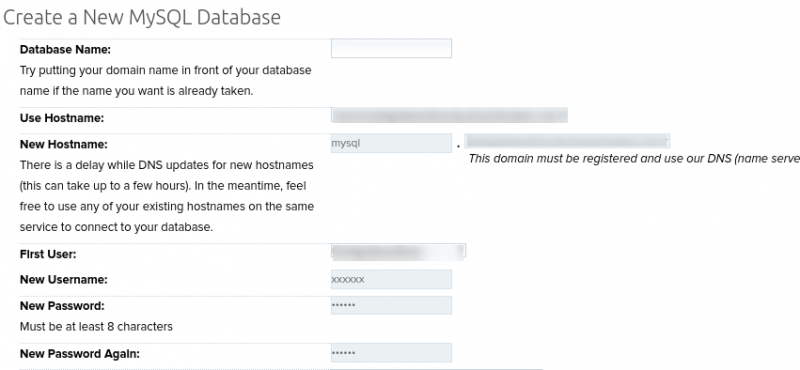800x370 pixels.
Task: Open the First User dropdown
Action: (x=398, y=251)
